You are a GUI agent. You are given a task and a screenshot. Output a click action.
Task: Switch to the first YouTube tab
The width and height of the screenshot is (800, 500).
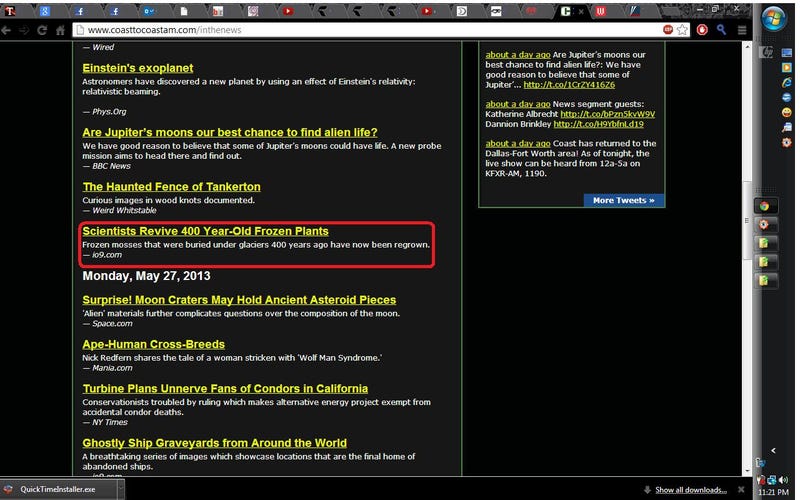pyautogui.click(x=288, y=11)
